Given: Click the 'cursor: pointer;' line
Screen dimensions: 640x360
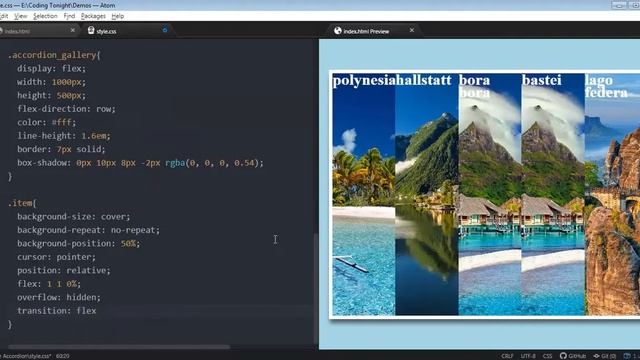Looking at the screenshot, I should pos(56,257).
